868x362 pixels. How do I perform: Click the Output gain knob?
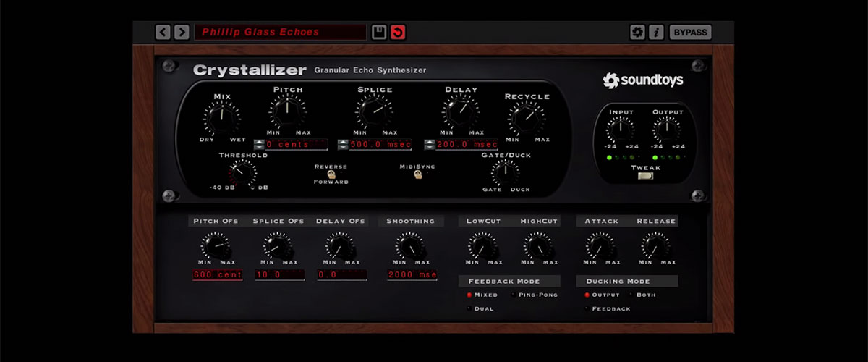(665, 130)
